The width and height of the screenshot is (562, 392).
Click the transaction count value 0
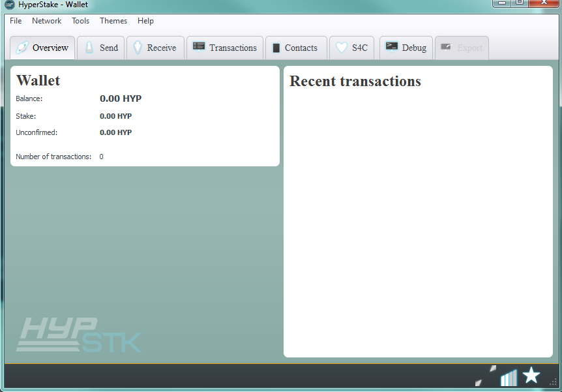pos(102,157)
